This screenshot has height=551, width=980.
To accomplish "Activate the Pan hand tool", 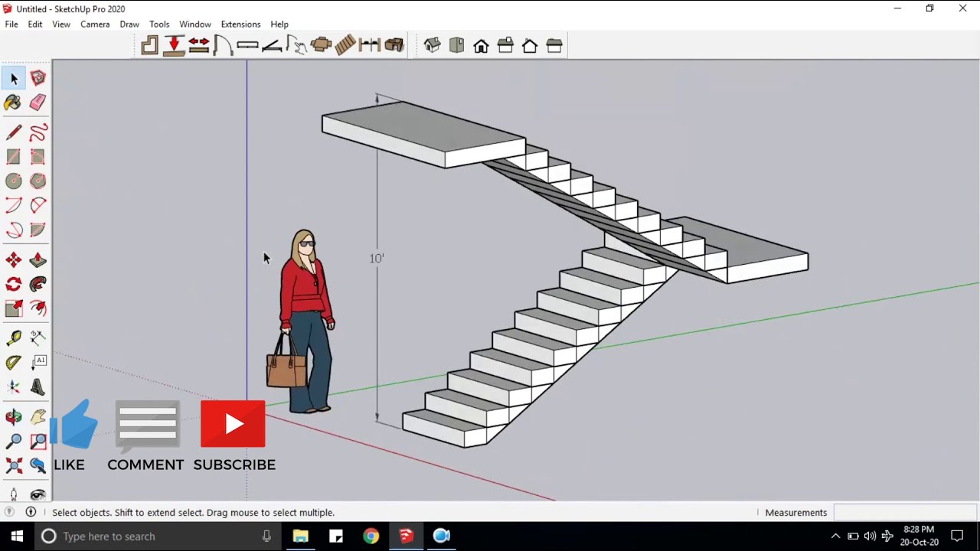I will coord(38,417).
